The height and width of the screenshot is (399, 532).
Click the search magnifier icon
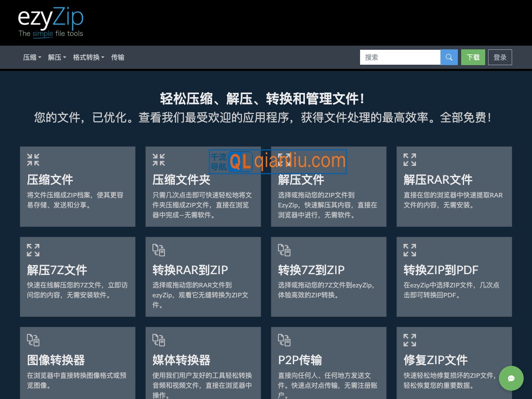pos(449,57)
